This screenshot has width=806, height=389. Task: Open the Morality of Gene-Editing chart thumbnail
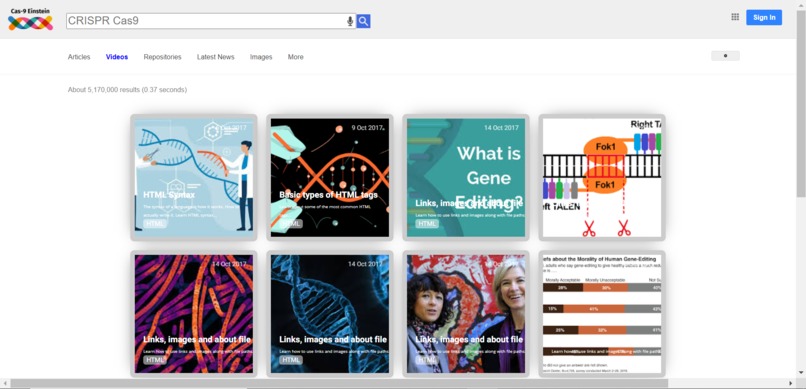602,313
